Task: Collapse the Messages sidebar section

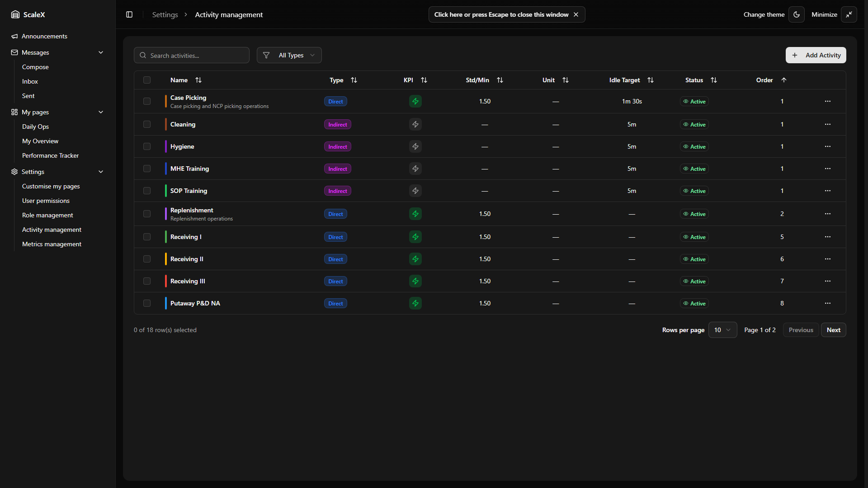Action: click(x=101, y=52)
